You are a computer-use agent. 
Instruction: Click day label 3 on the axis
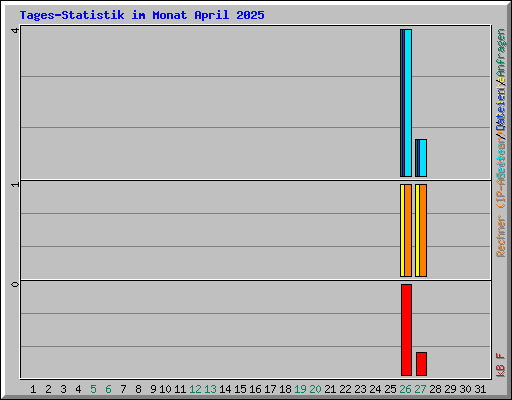coord(63,389)
